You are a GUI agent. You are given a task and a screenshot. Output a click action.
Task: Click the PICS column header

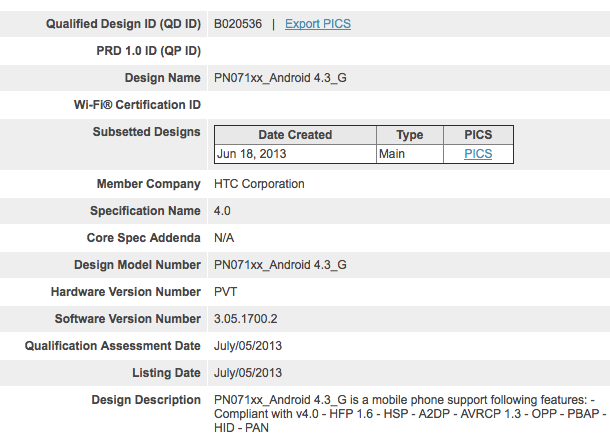(478, 135)
